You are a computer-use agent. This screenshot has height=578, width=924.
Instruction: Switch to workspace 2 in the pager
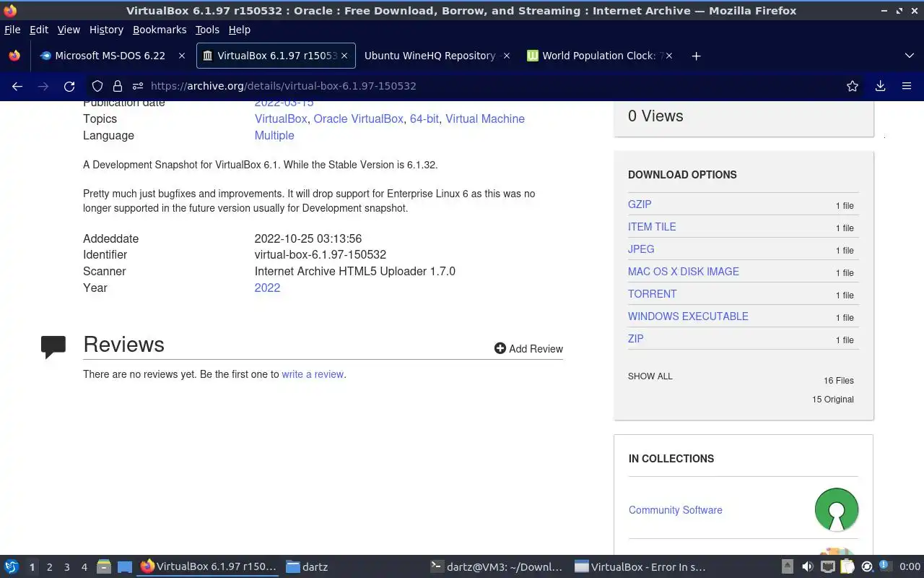tap(50, 567)
